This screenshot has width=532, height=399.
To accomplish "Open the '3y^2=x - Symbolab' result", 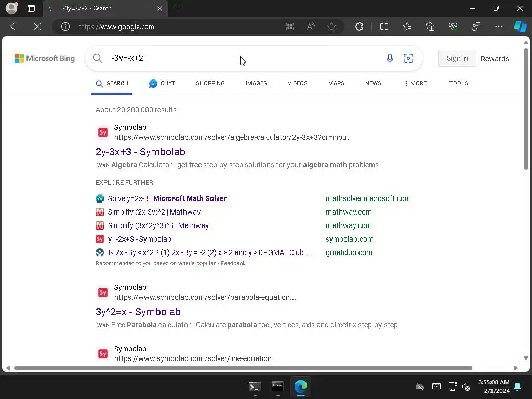I will [138, 312].
